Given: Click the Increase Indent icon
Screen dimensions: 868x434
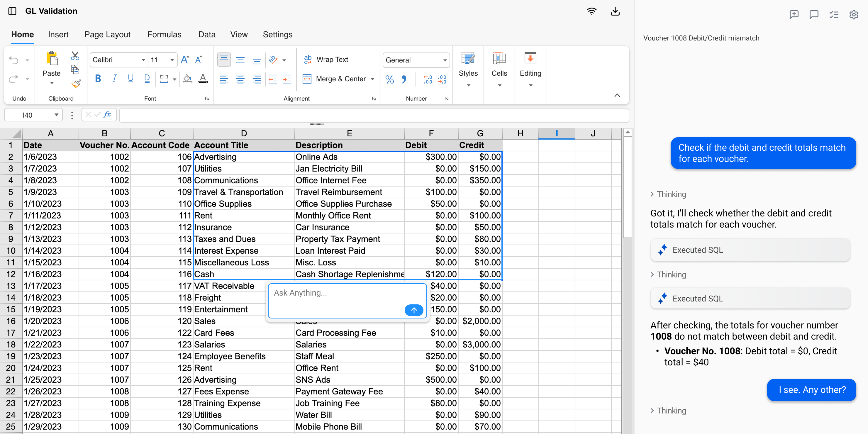Looking at the screenshot, I should click(x=287, y=79).
